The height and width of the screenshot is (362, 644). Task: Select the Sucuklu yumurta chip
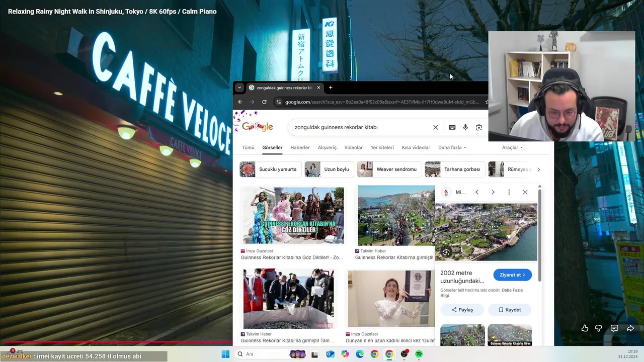click(x=271, y=169)
